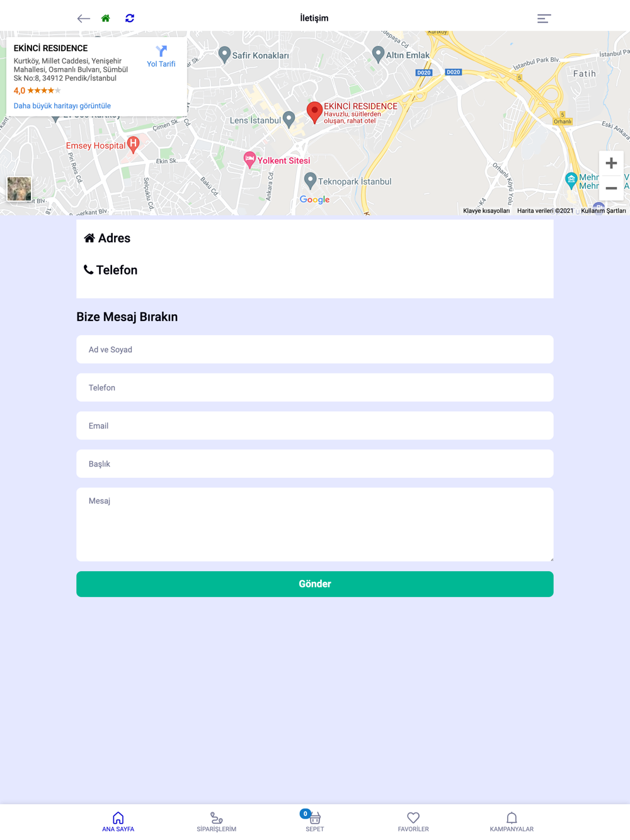Screen dimensions: 630x840
Task: Click Bize Mesaj Bırakın heading
Action: coord(127,317)
